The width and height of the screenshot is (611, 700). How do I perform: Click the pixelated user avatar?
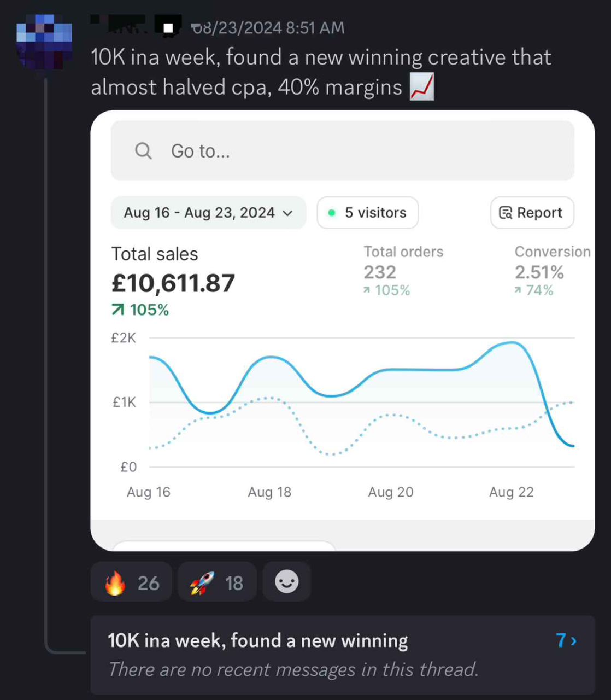pyautogui.click(x=44, y=42)
